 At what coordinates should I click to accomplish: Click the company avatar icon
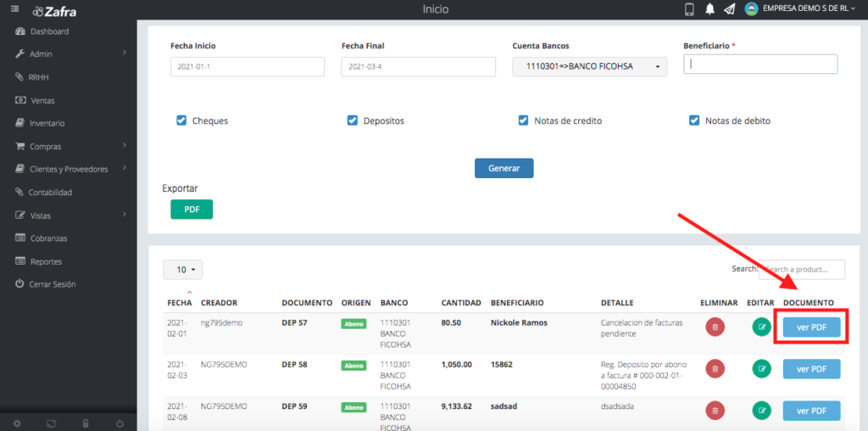pyautogui.click(x=751, y=8)
